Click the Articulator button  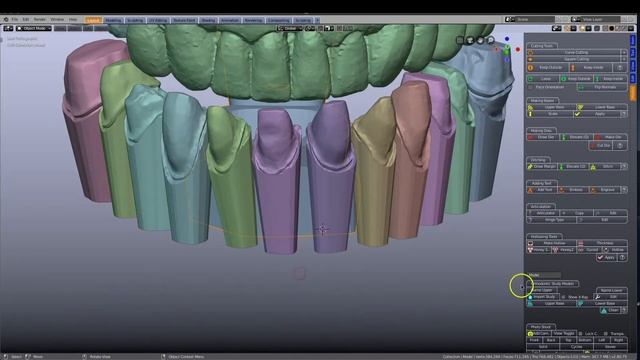pos(543,213)
